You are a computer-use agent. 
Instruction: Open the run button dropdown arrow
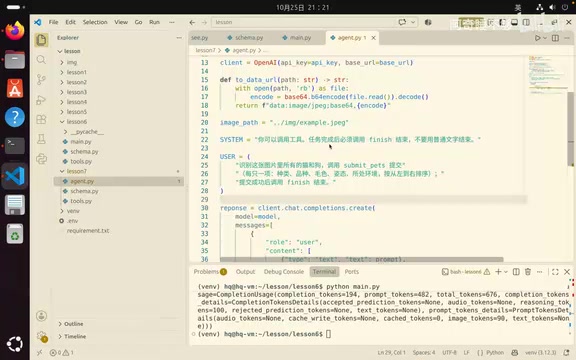point(545,38)
